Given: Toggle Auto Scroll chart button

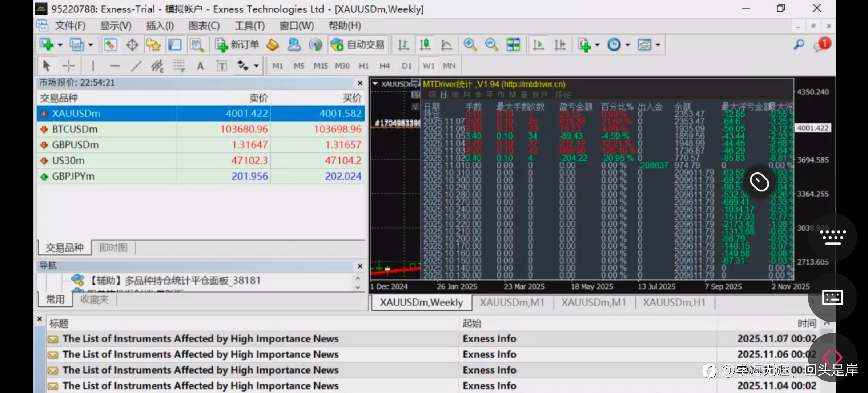Looking at the screenshot, I should coord(538,45).
